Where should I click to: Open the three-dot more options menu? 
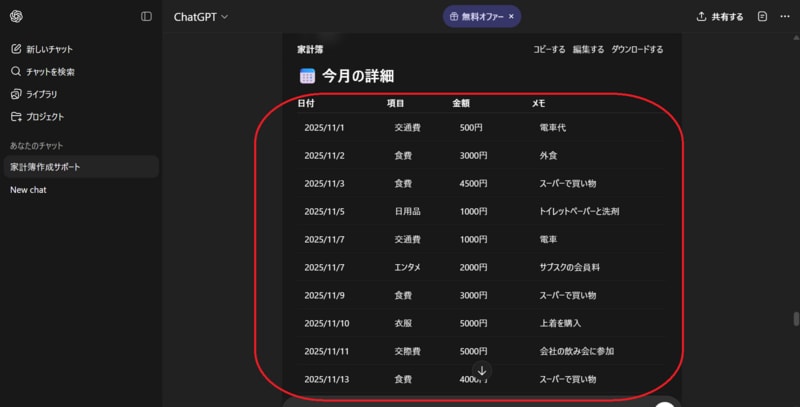pyautogui.click(x=785, y=17)
